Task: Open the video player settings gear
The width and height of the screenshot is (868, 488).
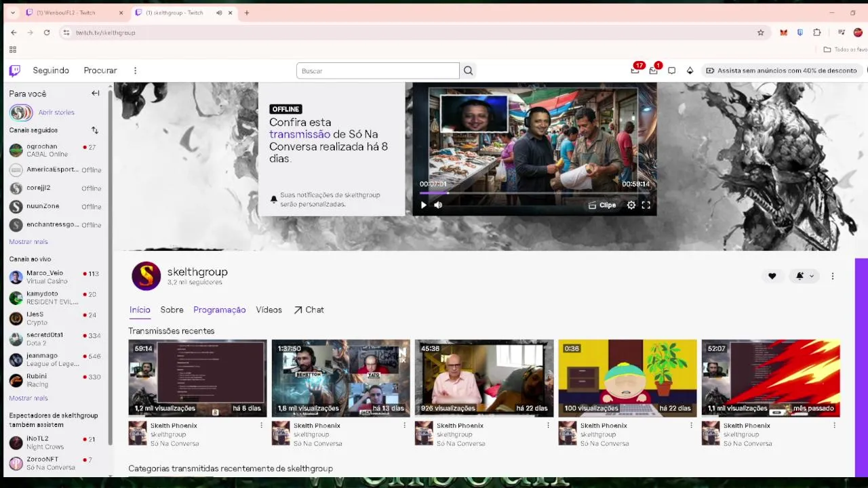Action: tap(631, 205)
